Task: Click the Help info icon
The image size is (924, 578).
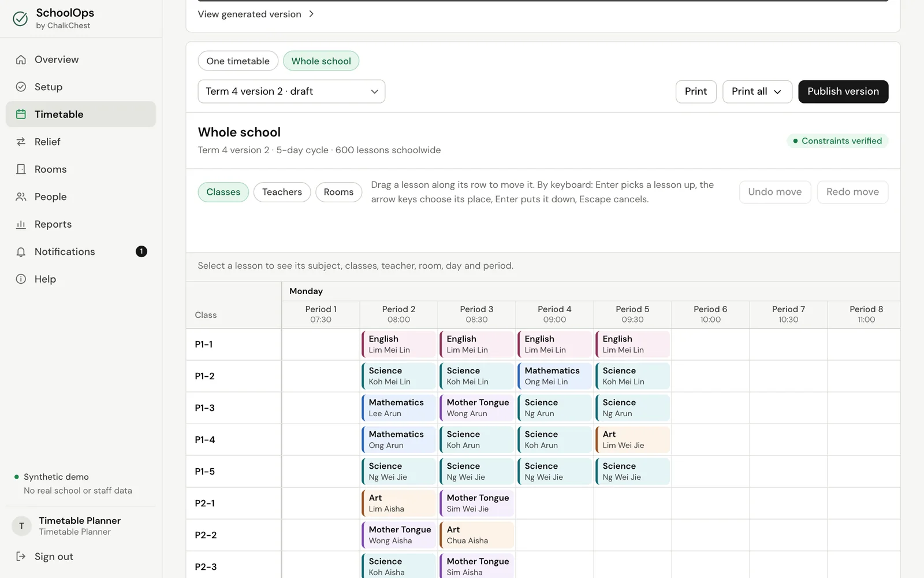Action: click(x=21, y=279)
